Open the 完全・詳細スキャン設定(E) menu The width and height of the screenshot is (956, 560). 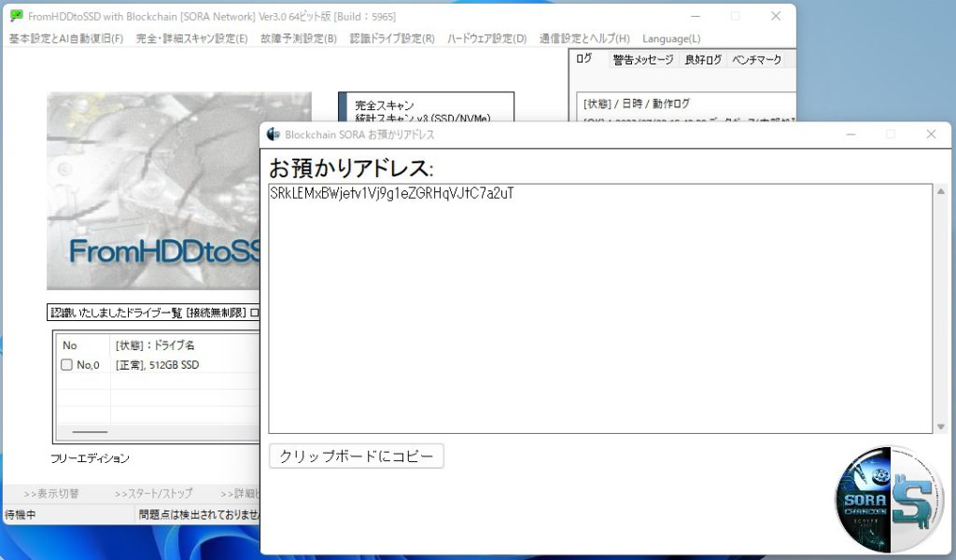pos(191,38)
